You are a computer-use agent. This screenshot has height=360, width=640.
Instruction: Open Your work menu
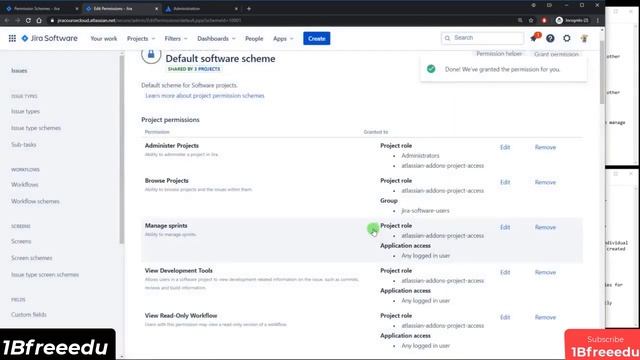(104, 38)
